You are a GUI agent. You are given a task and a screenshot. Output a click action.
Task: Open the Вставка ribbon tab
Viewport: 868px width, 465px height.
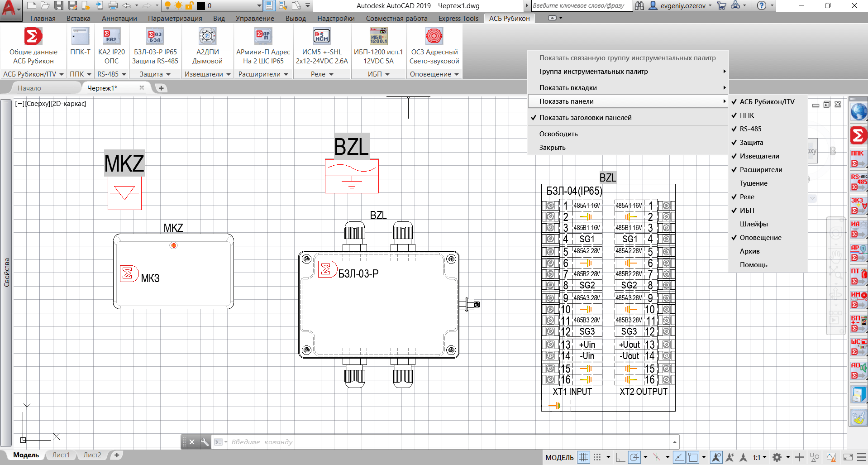[x=78, y=19]
